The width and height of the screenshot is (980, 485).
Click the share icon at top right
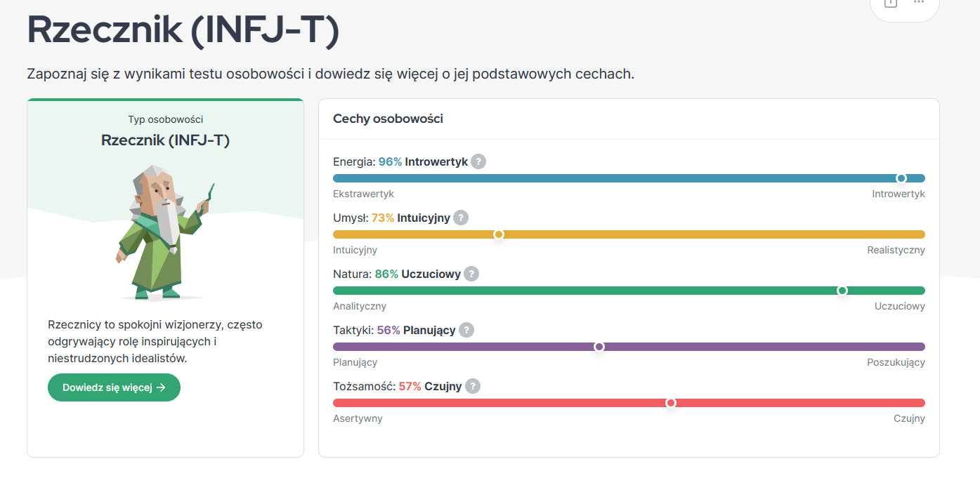[x=891, y=3]
